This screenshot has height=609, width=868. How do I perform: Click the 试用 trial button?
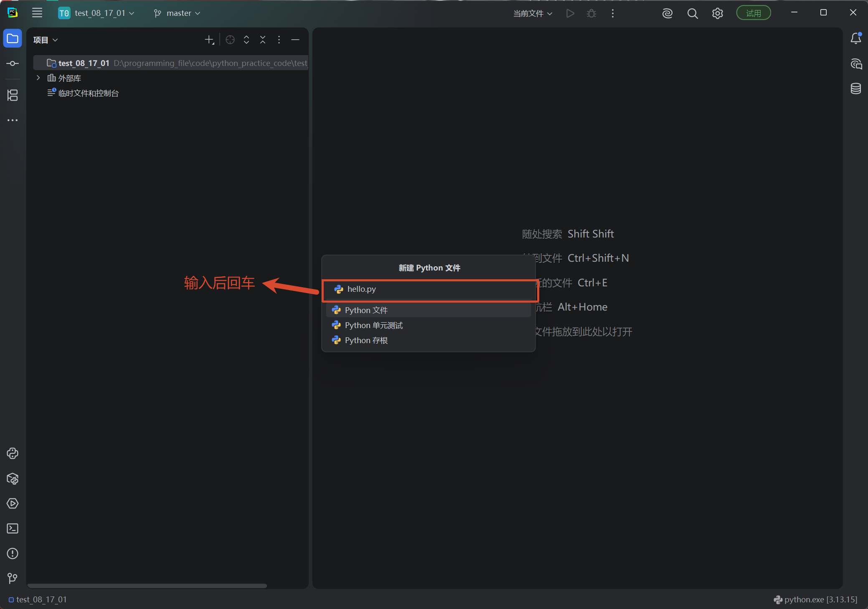coord(753,13)
